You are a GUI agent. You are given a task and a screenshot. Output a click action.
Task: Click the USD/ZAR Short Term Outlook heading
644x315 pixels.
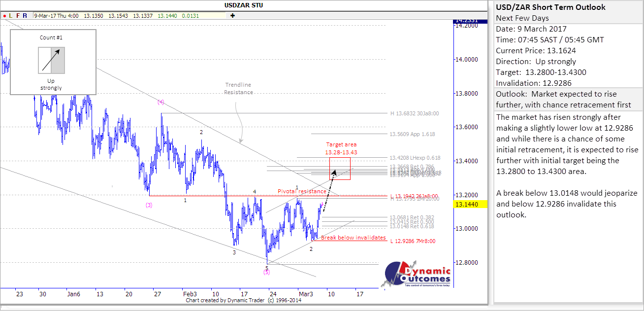pos(550,7)
